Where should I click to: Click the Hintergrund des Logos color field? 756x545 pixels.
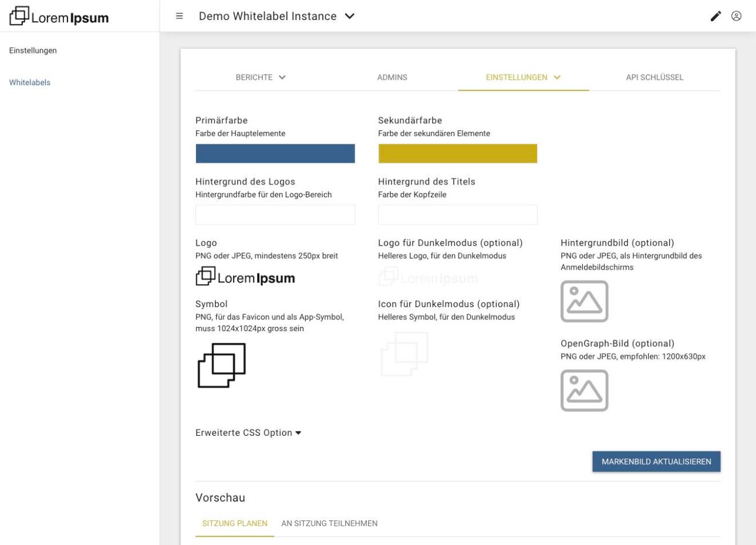(x=275, y=215)
